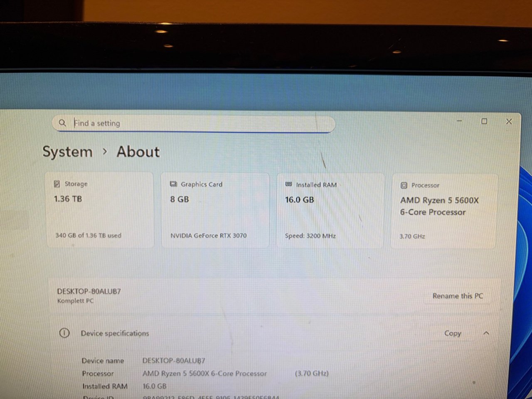Open the Graphics Card info card
The height and width of the screenshot is (399, 532).
tap(215, 210)
